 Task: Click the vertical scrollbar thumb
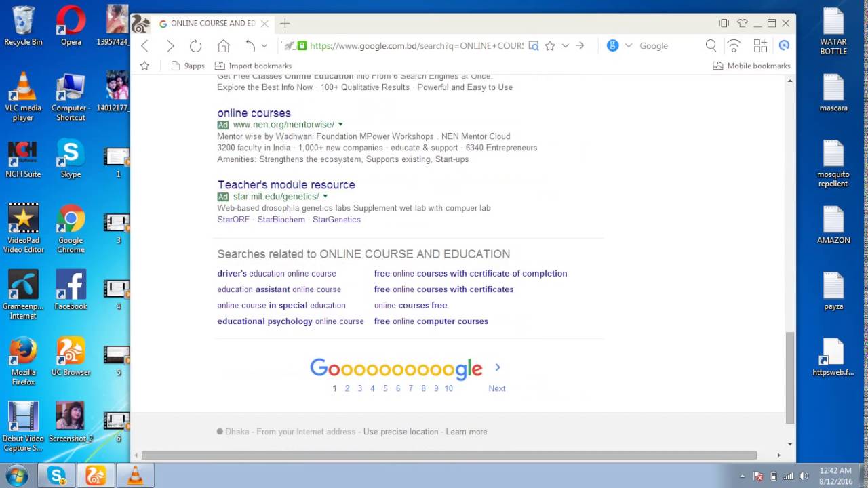coord(789,377)
